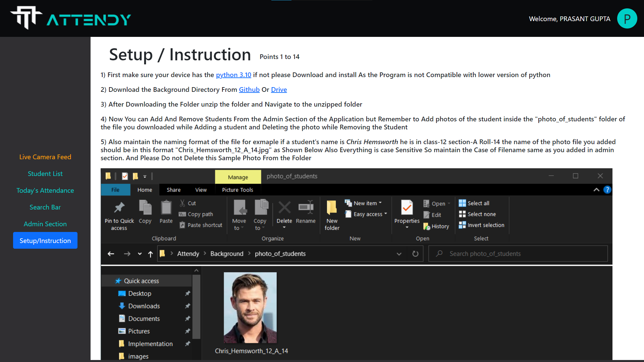Screen dimensions: 644x362
Task: Open the Admin Section sidebar item
Action: [x=45, y=224]
